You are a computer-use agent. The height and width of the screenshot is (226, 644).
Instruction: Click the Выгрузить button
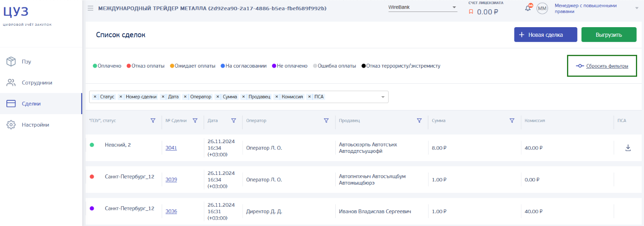pos(609,35)
